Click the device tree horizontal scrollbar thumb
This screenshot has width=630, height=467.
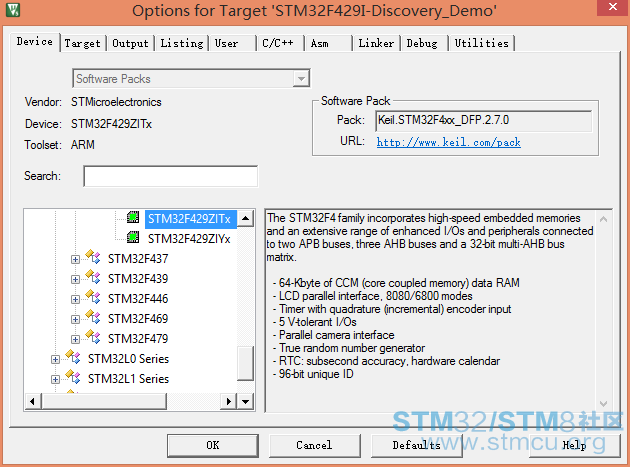click(x=104, y=401)
